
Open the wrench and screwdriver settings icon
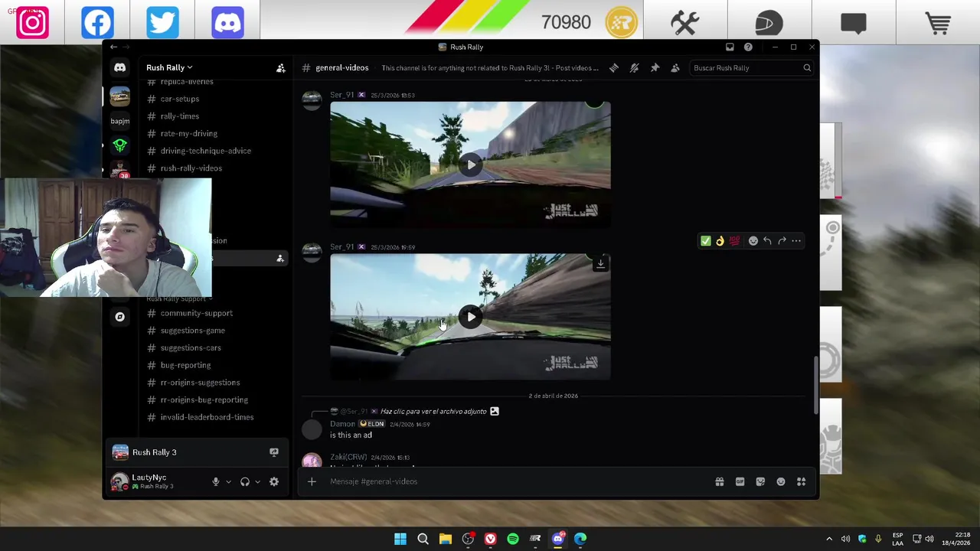pos(685,23)
